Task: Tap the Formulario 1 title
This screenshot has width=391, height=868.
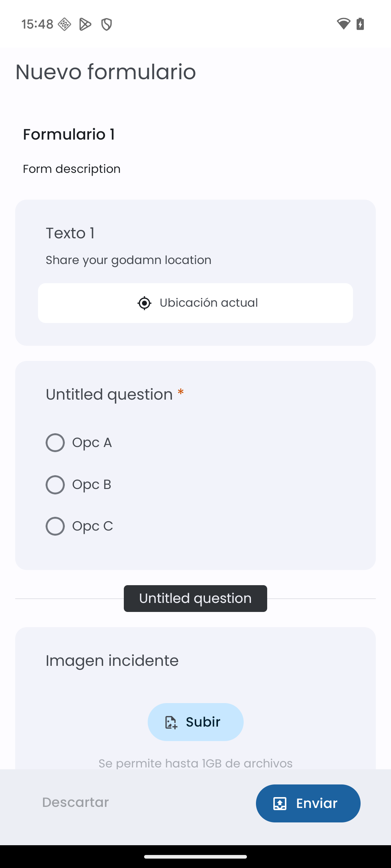Action: point(69,134)
